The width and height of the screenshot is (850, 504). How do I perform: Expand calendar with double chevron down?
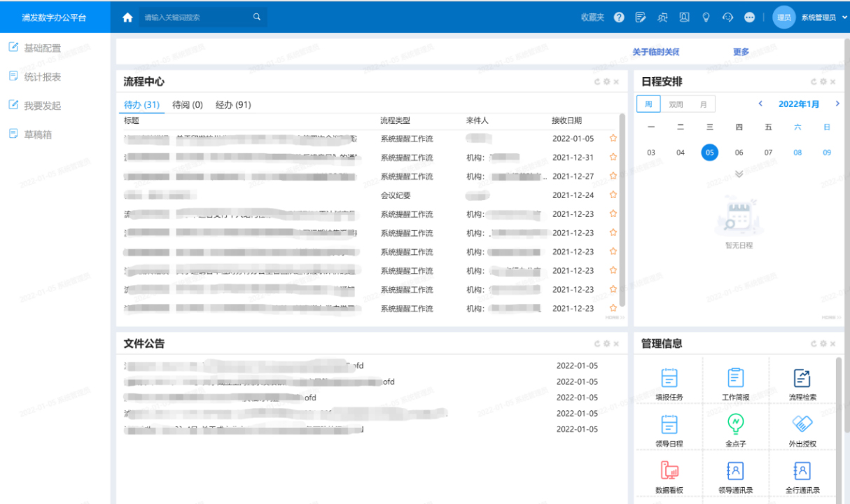(739, 174)
